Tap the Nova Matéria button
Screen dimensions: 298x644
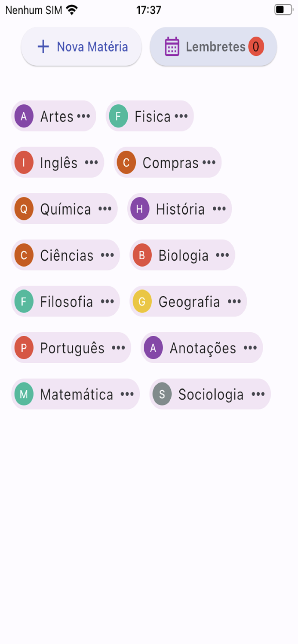click(81, 46)
